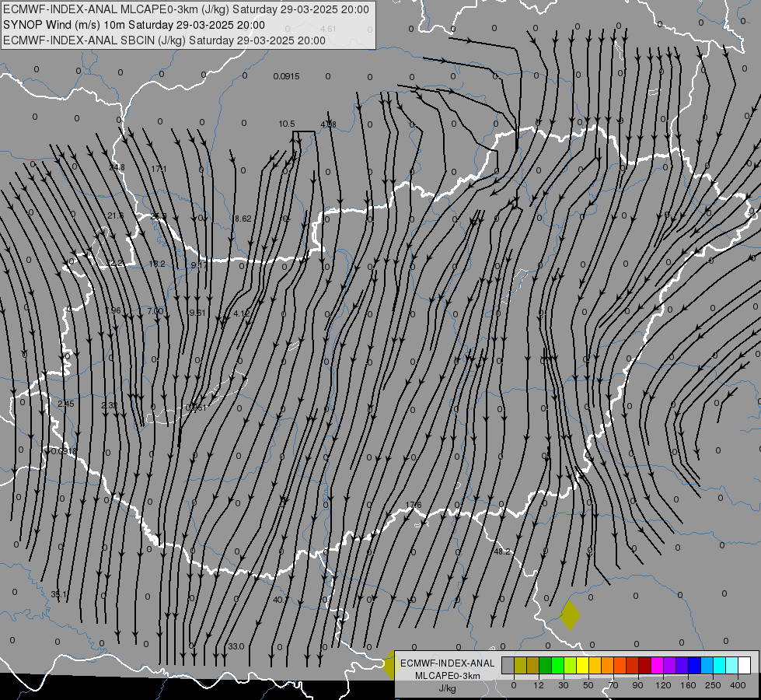Click the map value 9.17

[199, 265]
